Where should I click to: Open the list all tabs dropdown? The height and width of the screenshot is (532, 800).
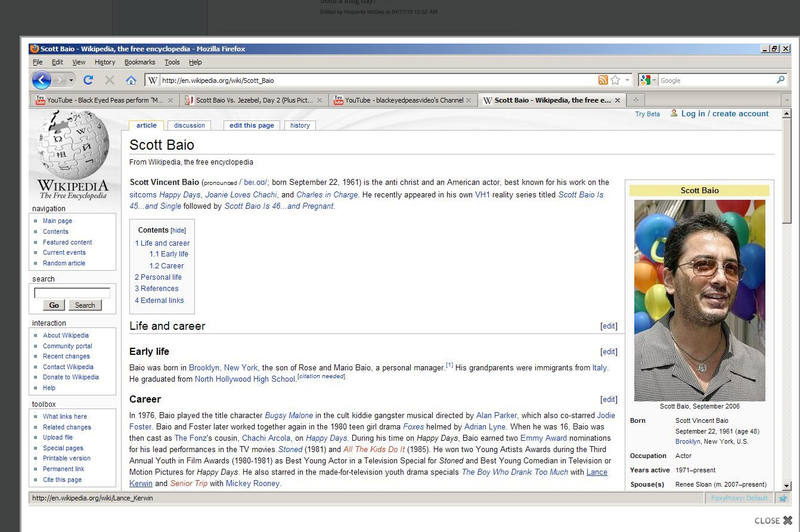(x=786, y=100)
